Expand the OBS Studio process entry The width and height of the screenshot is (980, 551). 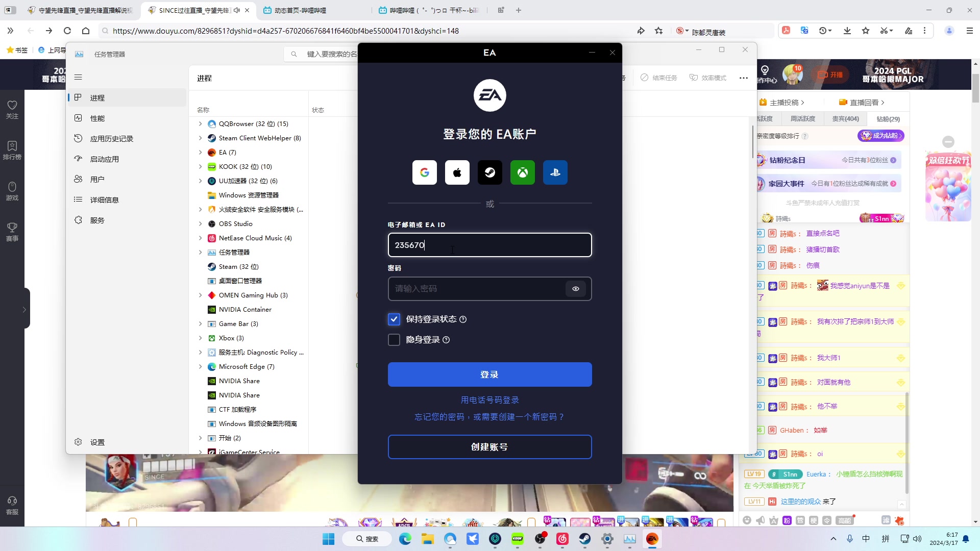point(200,224)
